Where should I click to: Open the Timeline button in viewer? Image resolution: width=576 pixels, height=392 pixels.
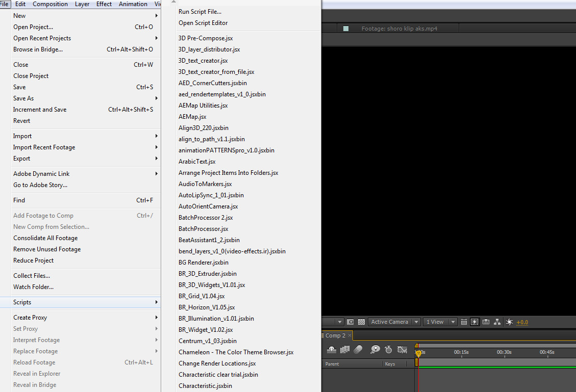[486, 322]
